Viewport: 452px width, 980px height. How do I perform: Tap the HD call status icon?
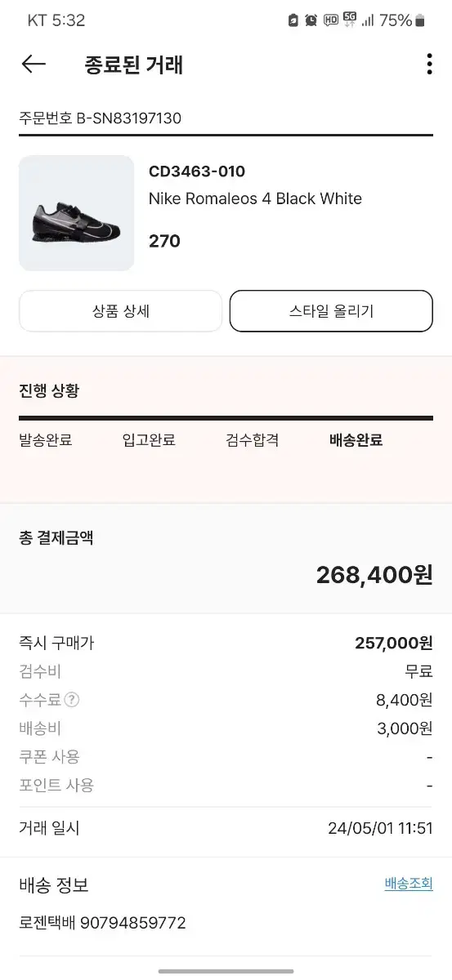click(x=330, y=20)
